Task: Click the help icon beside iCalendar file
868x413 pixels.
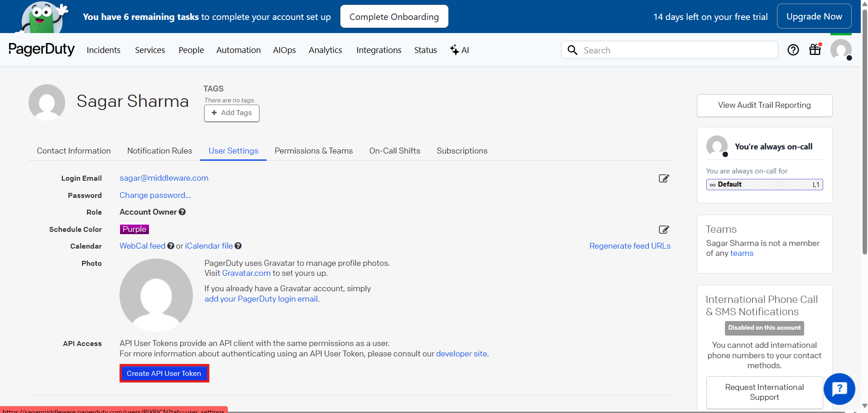Action: click(238, 246)
